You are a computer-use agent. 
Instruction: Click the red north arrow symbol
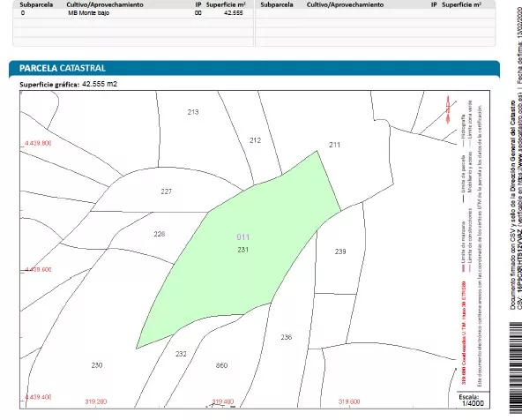click(448, 109)
